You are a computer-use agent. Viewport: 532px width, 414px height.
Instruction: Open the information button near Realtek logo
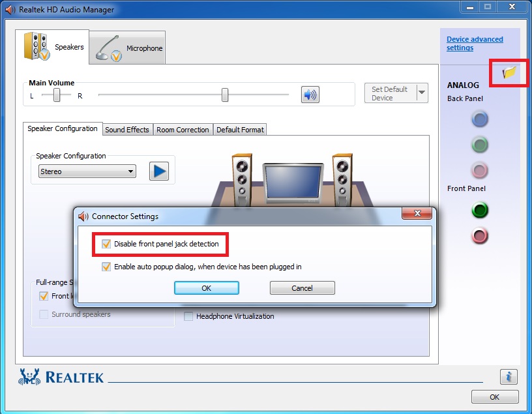pyautogui.click(x=508, y=376)
